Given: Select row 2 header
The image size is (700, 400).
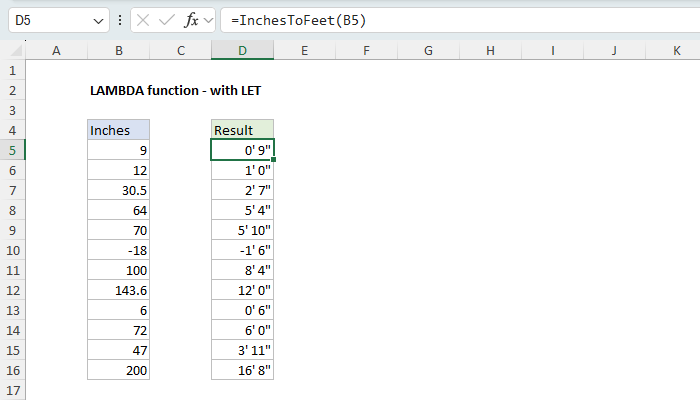Looking at the screenshot, I should [12, 91].
